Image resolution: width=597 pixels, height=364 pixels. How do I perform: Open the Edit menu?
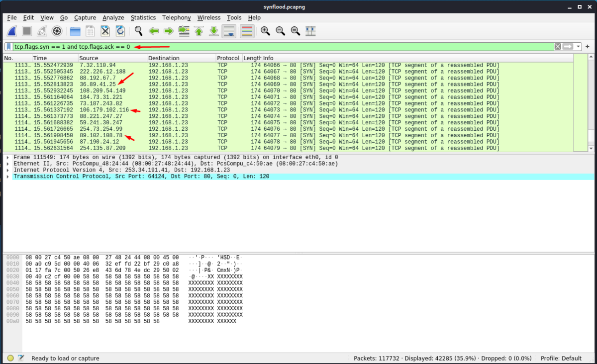pos(28,17)
